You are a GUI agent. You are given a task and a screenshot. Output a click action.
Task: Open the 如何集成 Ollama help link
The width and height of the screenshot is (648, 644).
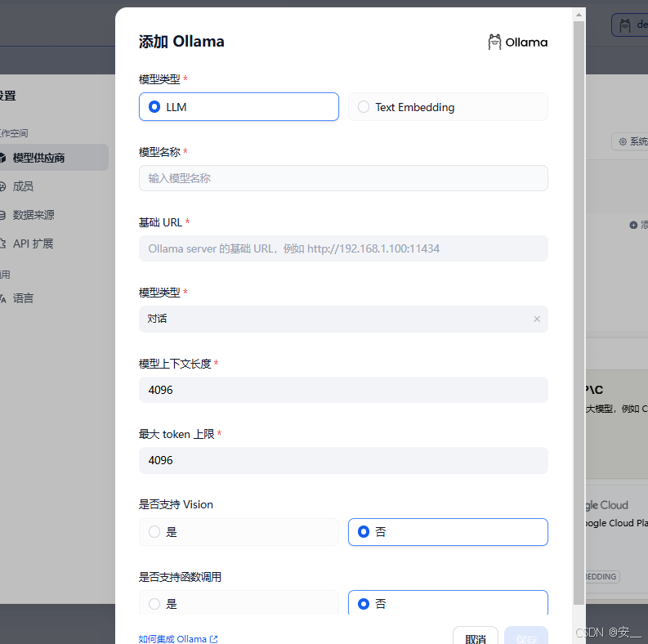point(177,638)
